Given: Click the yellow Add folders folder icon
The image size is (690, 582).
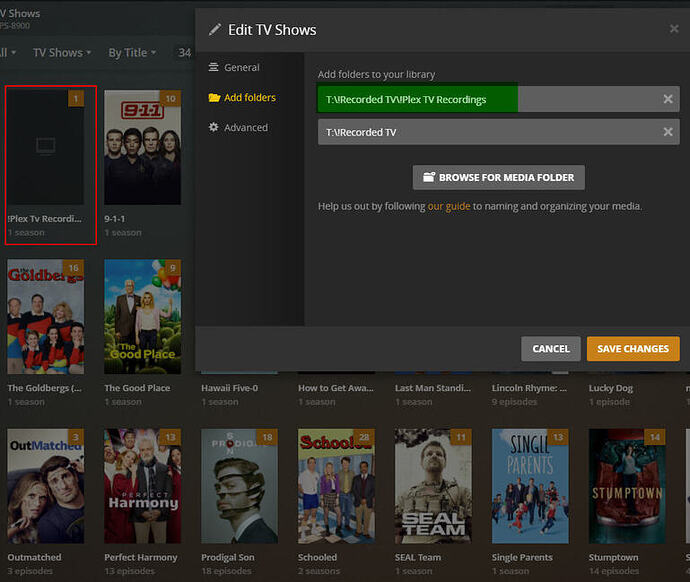Looking at the screenshot, I should 214,97.
